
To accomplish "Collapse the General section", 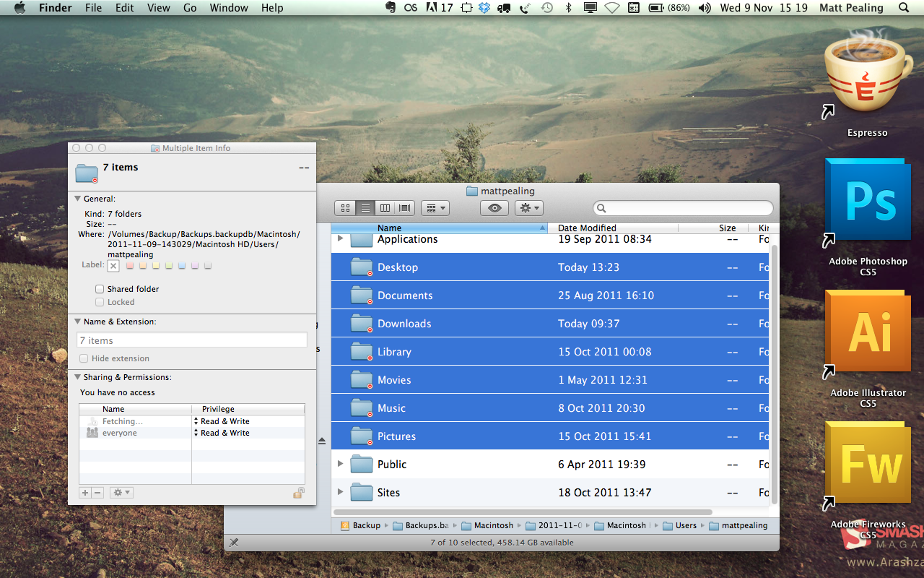I will pos(78,199).
